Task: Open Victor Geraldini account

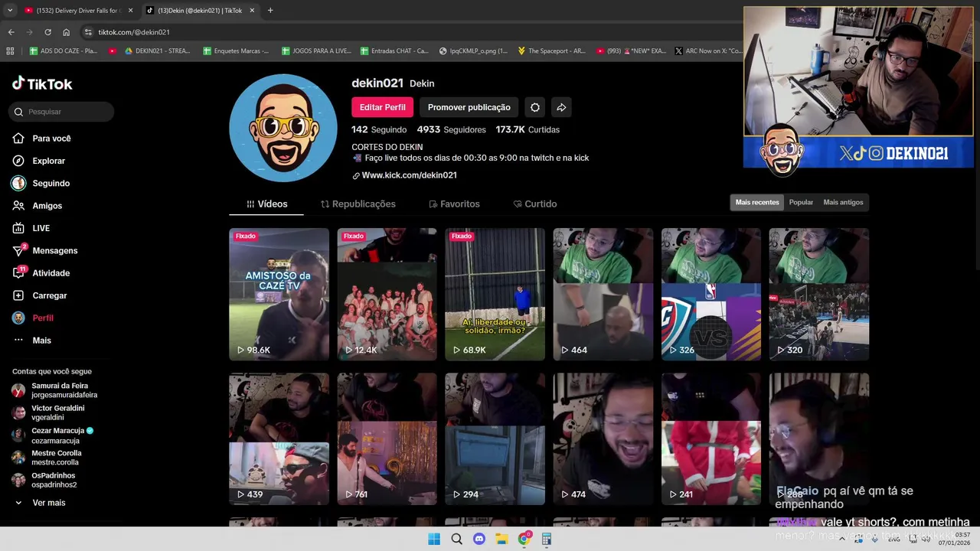Action: pyautogui.click(x=48, y=412)
